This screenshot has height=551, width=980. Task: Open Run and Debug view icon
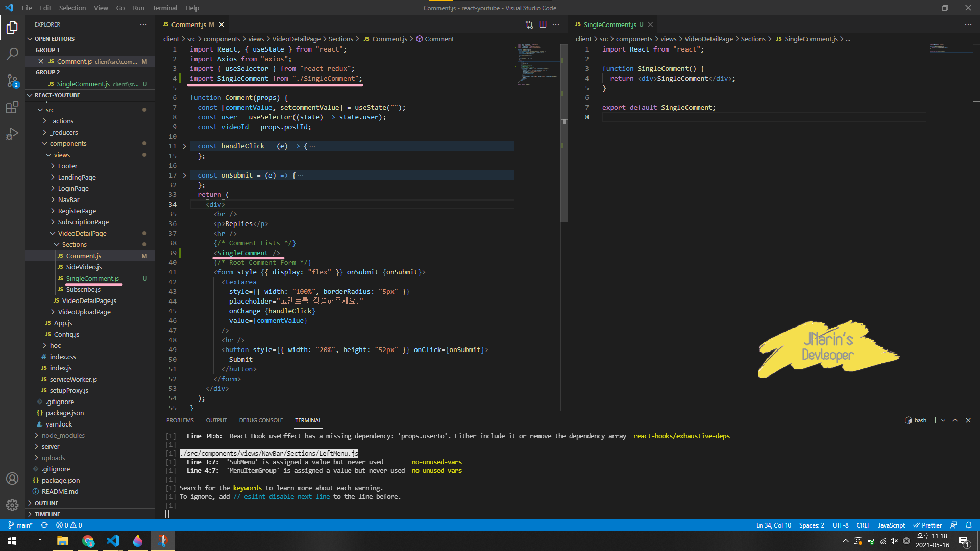click(x=12, y=134)
